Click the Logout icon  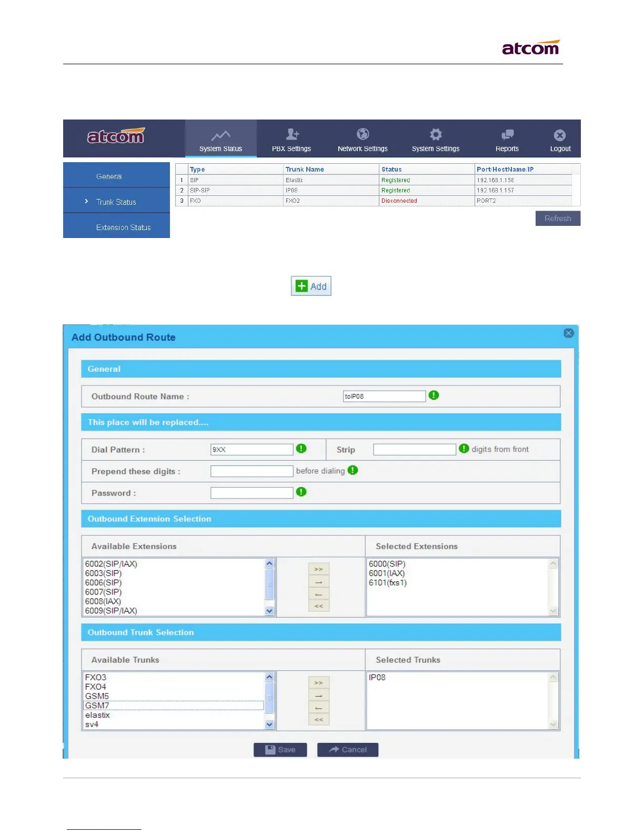point(560,135)
